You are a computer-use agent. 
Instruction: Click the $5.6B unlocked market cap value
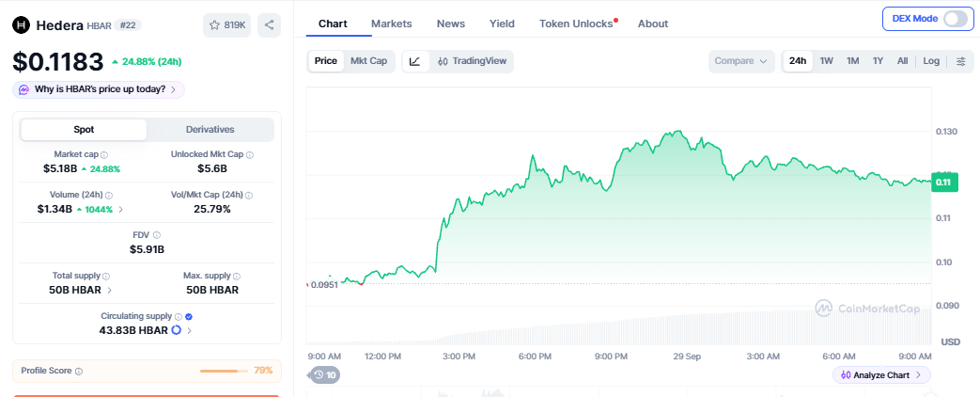211,168
